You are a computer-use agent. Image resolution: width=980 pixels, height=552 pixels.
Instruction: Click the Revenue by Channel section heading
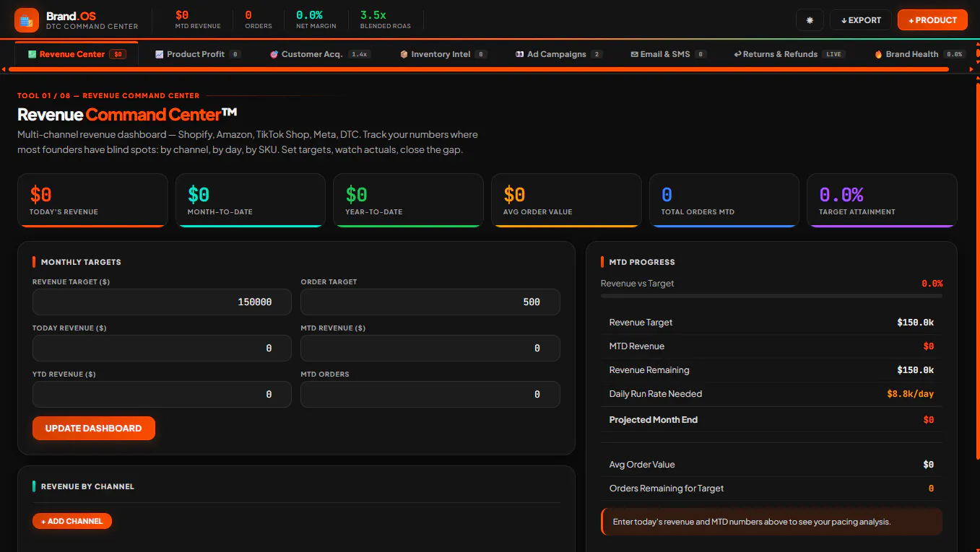tap(87, 486)
